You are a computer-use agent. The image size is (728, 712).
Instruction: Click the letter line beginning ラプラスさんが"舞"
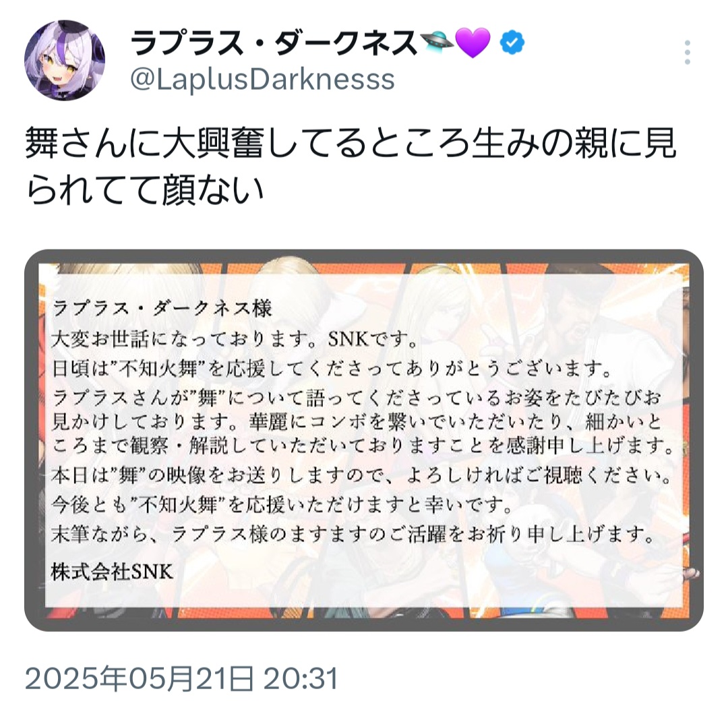click(357, 398)
